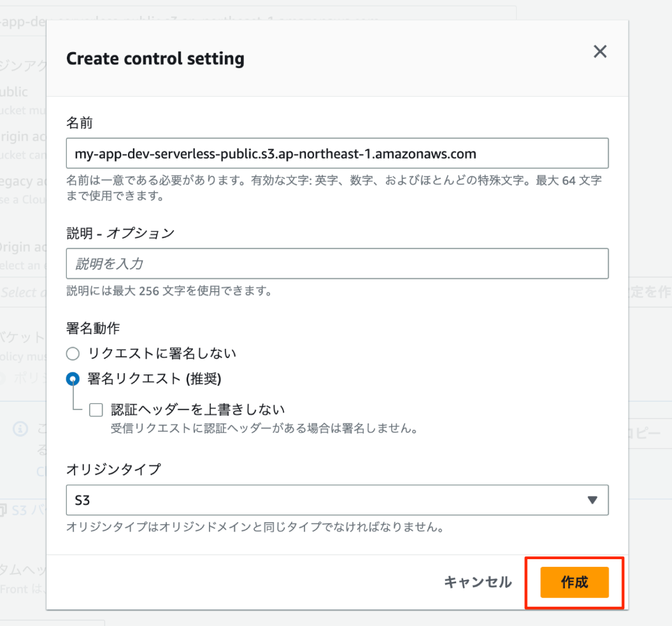The image size is (672, 626).
Task: Open the オリジンタイプ S3 dropdown
Action: (338, 500)
